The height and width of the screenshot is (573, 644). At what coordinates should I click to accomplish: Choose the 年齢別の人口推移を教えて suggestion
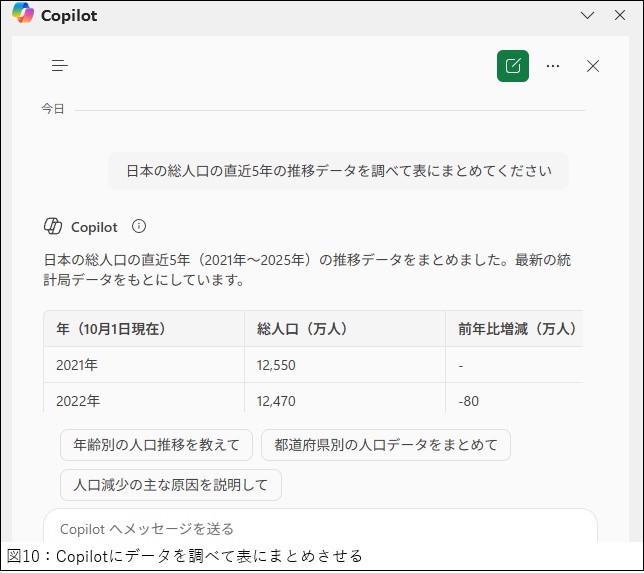[x=156, y=445]
